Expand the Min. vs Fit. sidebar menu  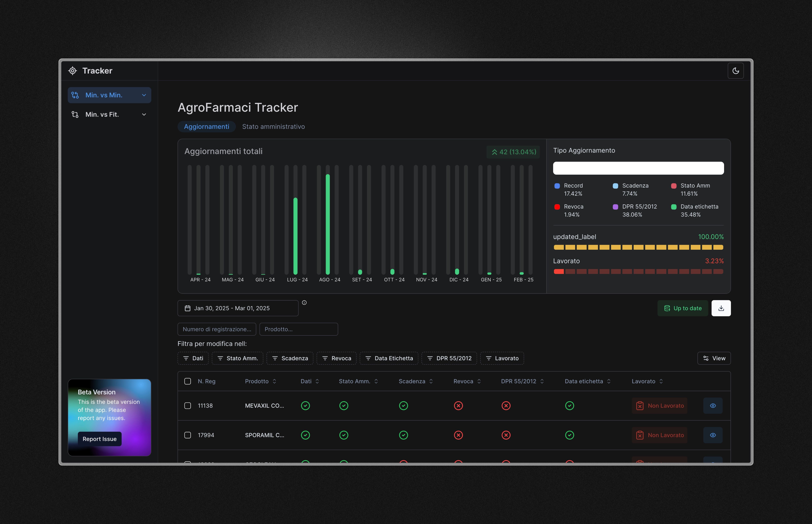pyautogui.click(x=109, y=115)
